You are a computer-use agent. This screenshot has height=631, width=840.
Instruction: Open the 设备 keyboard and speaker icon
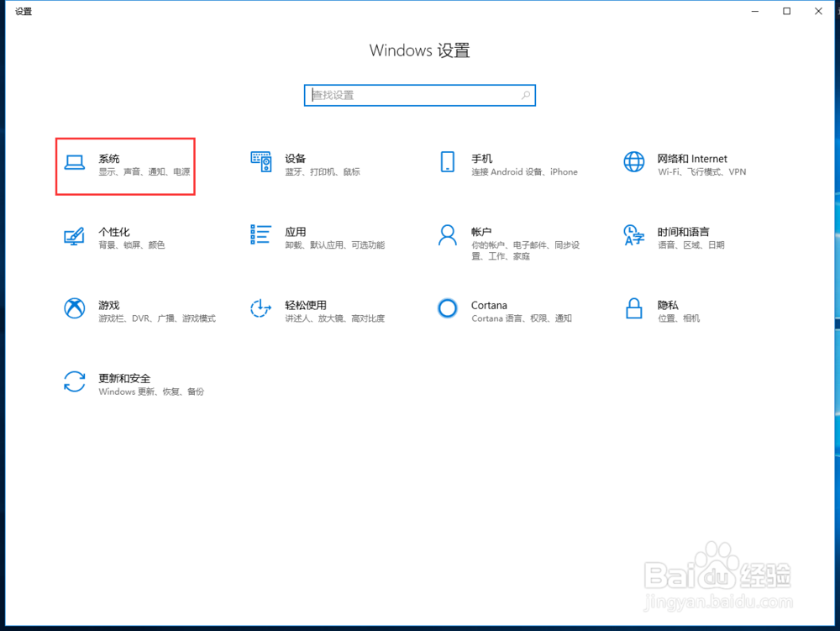261,162
